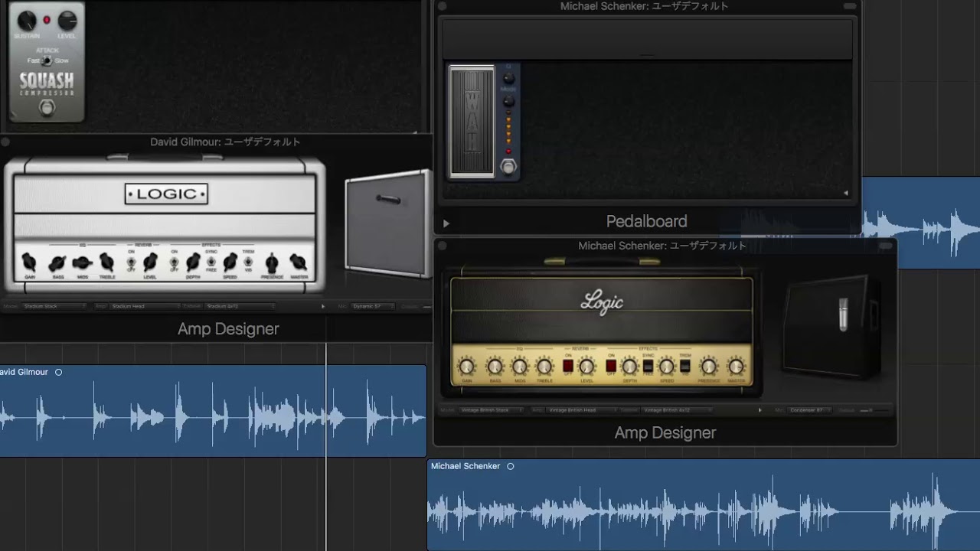Click the Gain knob on Vintage British amp
The height and width of the screenshot is (551, 980).
click(467, 367)
